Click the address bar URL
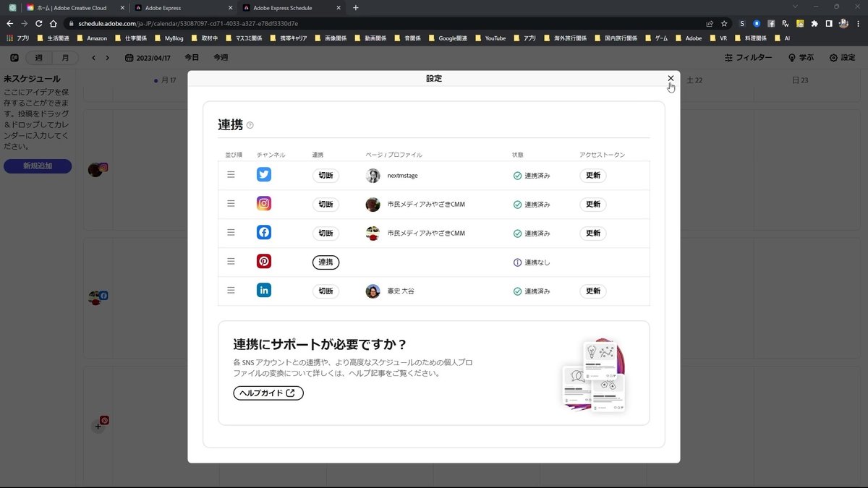 coord(188,23)
